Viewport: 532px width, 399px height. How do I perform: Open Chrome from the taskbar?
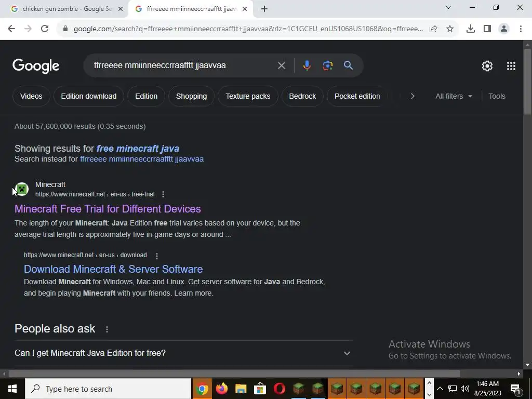[x=202, y=389]
